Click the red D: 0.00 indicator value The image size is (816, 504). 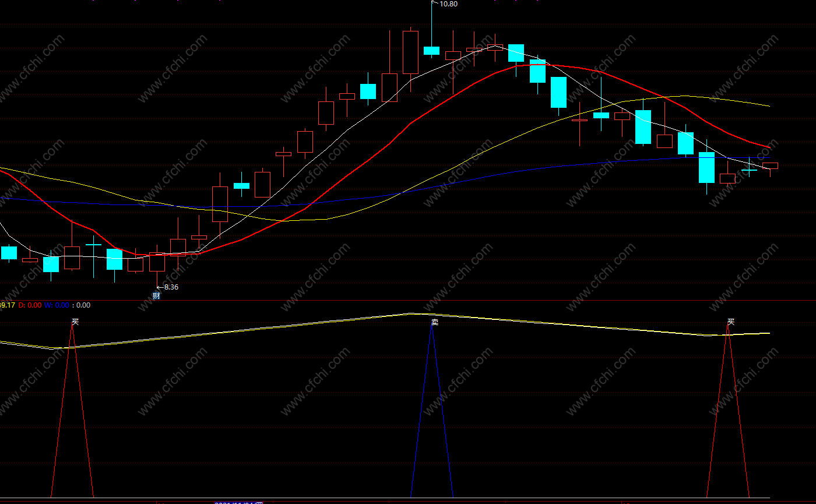[x=30, y=305]
